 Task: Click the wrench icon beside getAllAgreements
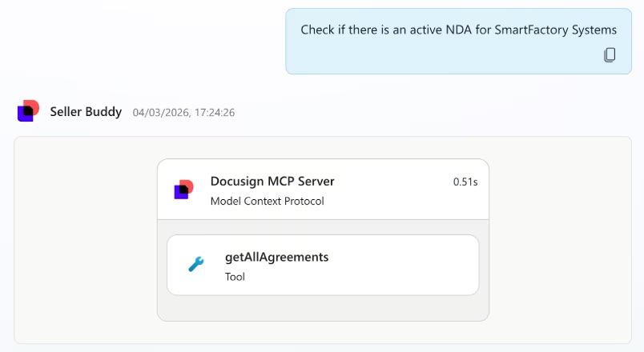pos(196,265)
